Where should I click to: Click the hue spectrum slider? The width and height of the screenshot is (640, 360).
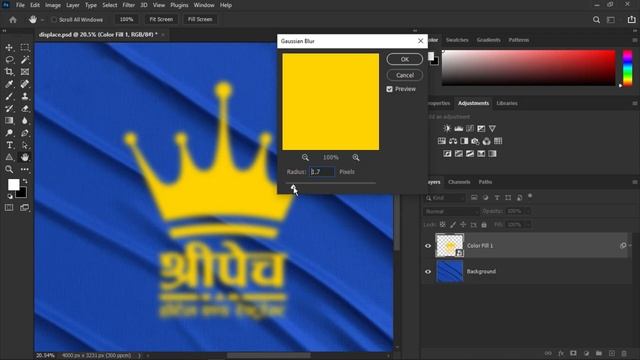point(627,69)
